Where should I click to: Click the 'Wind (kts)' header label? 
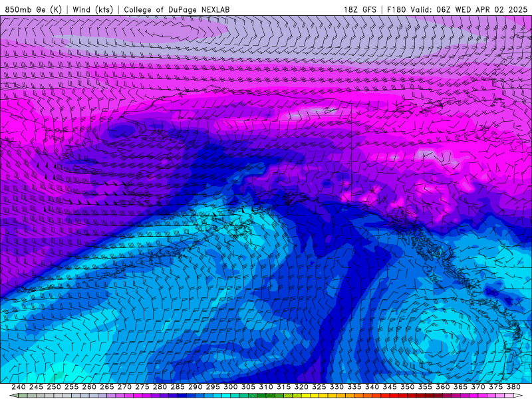92,9
